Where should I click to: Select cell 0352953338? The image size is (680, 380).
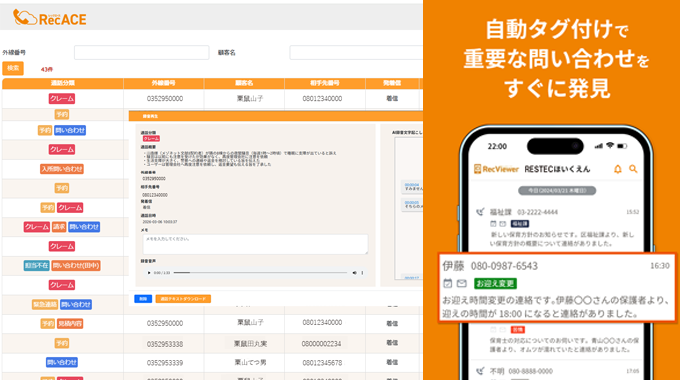tap(165, 344)
